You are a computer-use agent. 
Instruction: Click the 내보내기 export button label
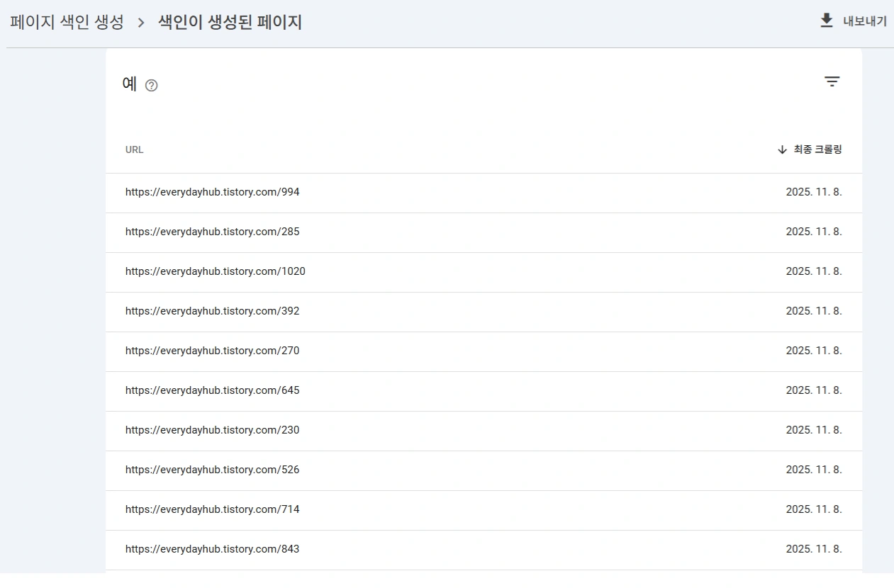point(864,21)
